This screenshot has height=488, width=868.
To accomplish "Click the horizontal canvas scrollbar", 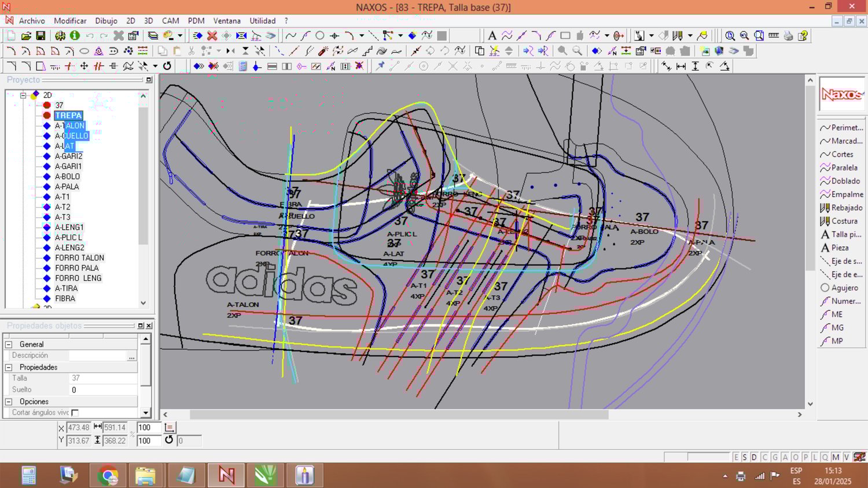I will [x=399, y=414].
